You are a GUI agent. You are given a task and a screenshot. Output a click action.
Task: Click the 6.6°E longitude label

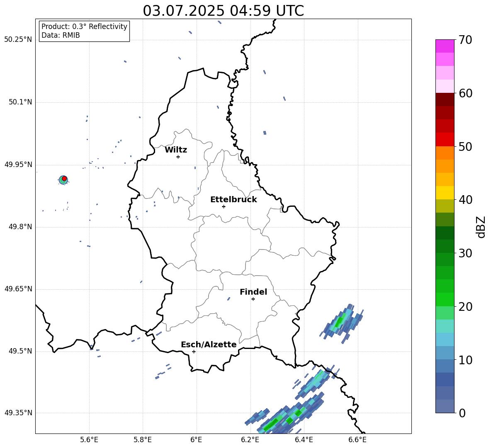(x=357, y=440)
